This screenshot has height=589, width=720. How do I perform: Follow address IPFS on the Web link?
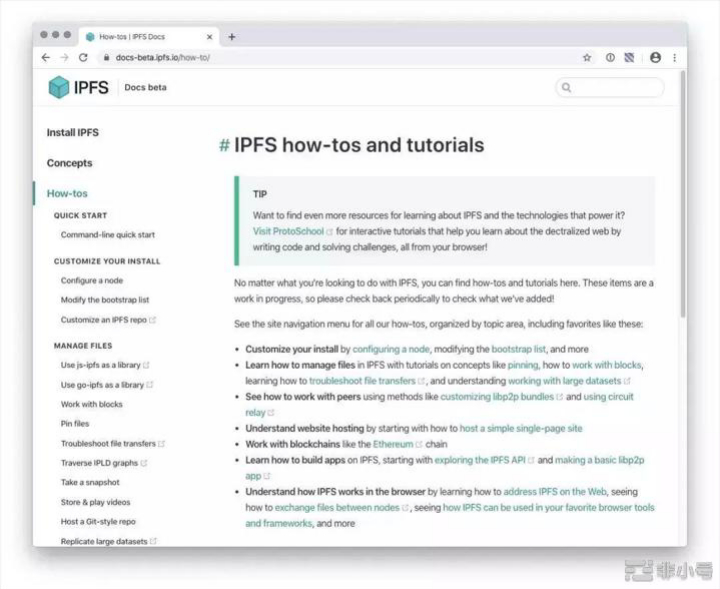click(555, 492)
